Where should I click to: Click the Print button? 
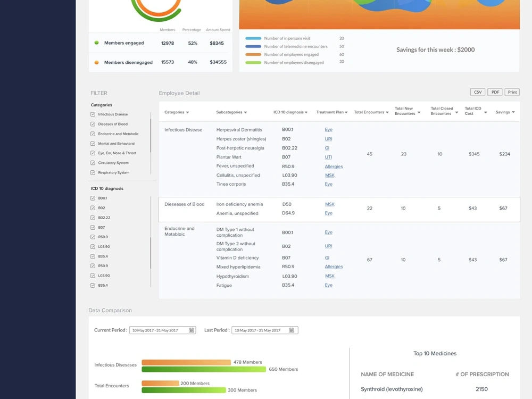click(512, 92)
